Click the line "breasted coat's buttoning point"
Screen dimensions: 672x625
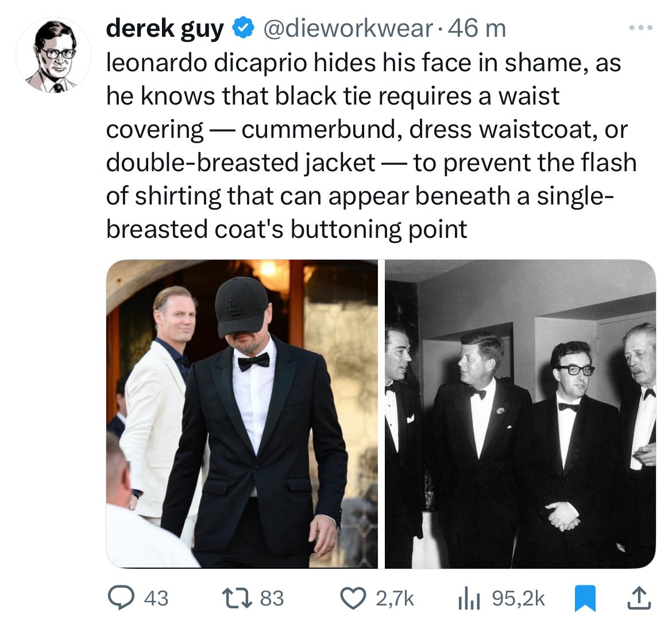[287, 229]
